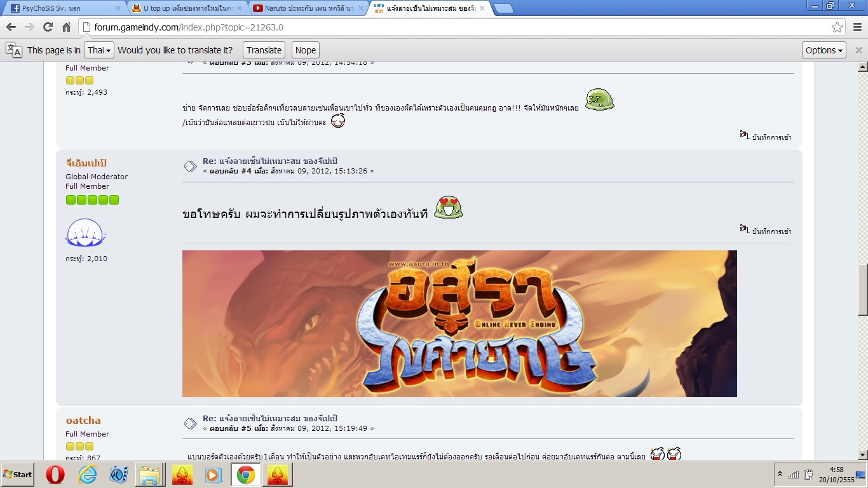This screenshot has width=868, height=488.
Task: Click the vertical scrollbar thumb
Action: click(863, 290)
